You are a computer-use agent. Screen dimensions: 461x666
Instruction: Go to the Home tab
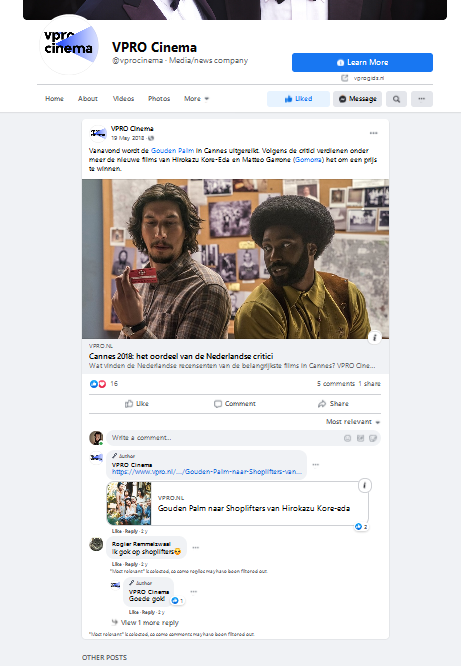(54, 99)
